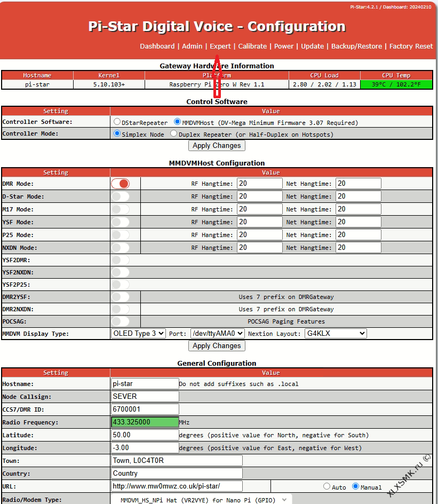The height and width of the screenshot is (504, 438).
Task: Open Nextion Layout dropdown
Action: [336, 333]
